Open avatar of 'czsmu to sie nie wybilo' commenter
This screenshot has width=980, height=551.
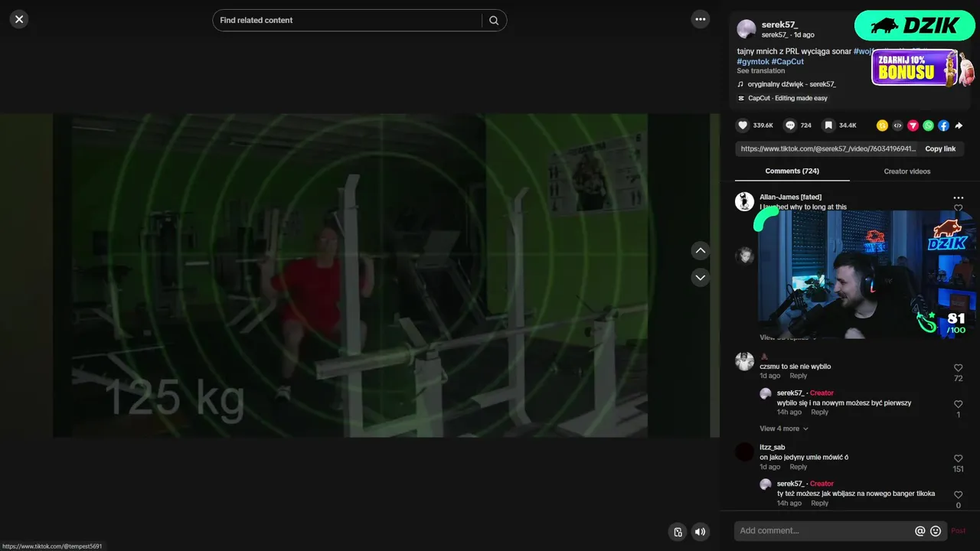[744, 361]
